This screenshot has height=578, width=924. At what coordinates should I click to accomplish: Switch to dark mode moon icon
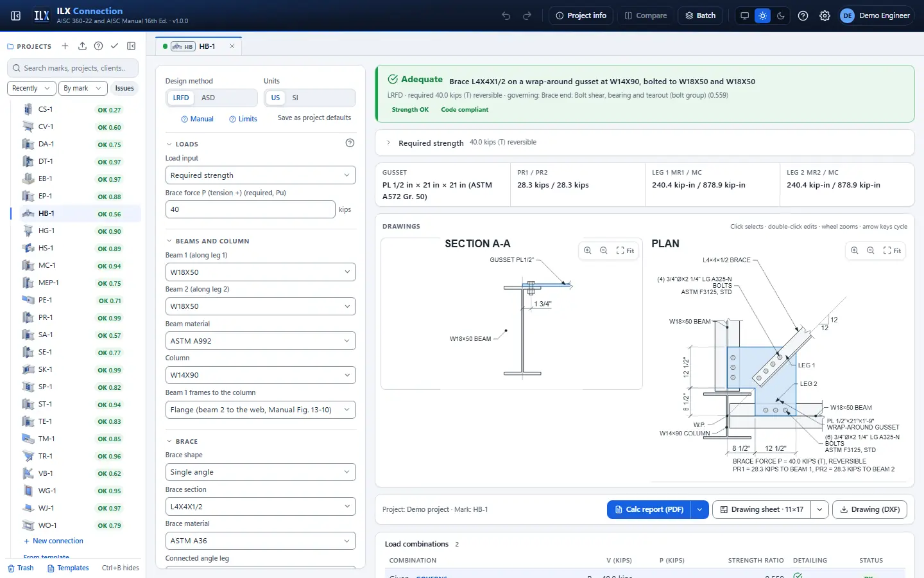click(x=781, y=15)
